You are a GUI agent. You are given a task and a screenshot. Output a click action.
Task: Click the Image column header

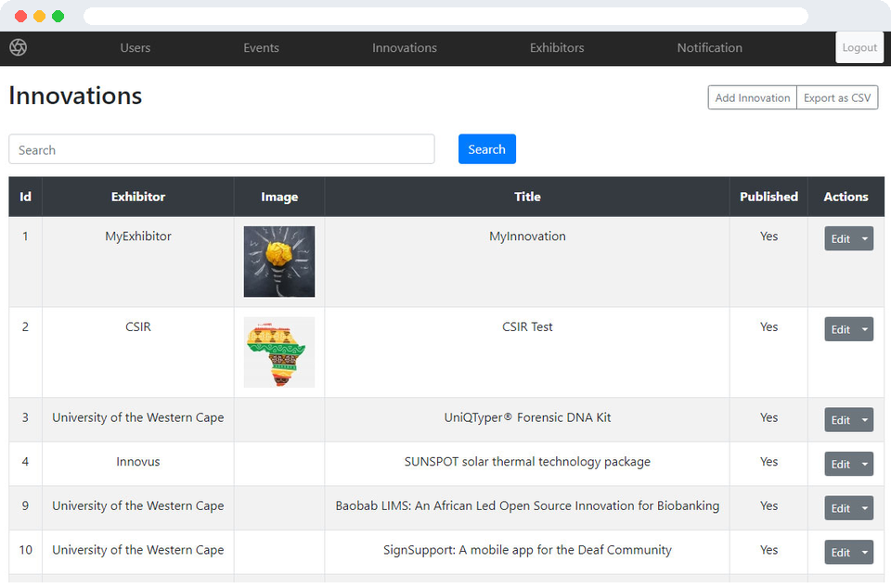pyautogui.click(x=279, y=197)
